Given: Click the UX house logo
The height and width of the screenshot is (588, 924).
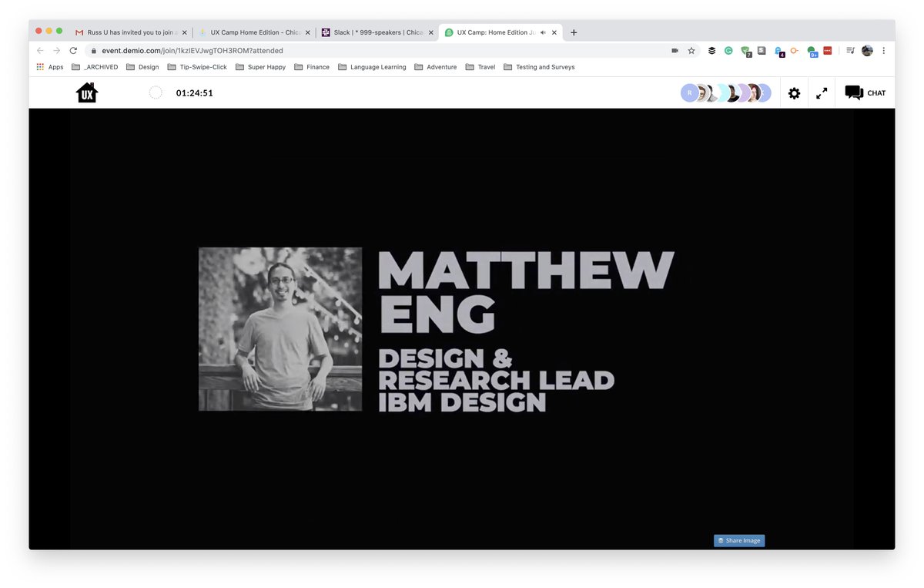Looking at the screenshot, I should 87,92.
